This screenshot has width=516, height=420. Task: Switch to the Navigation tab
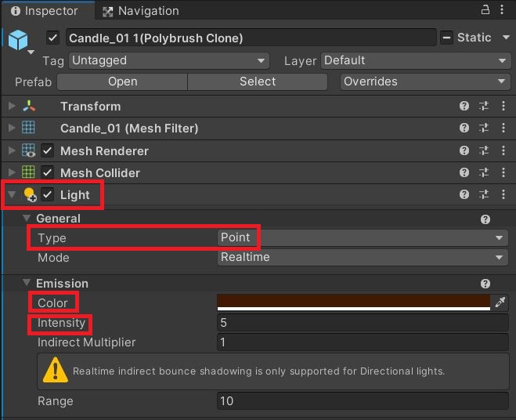140,11
